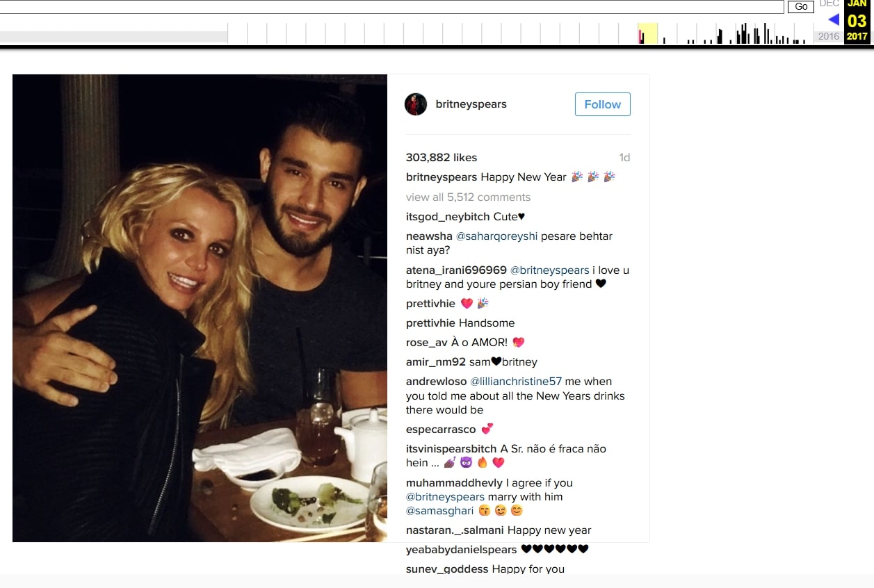Viewport: 874px width, 588px height.
Task: Select the highlighted capture in the timeline
Action: point(648,33)
